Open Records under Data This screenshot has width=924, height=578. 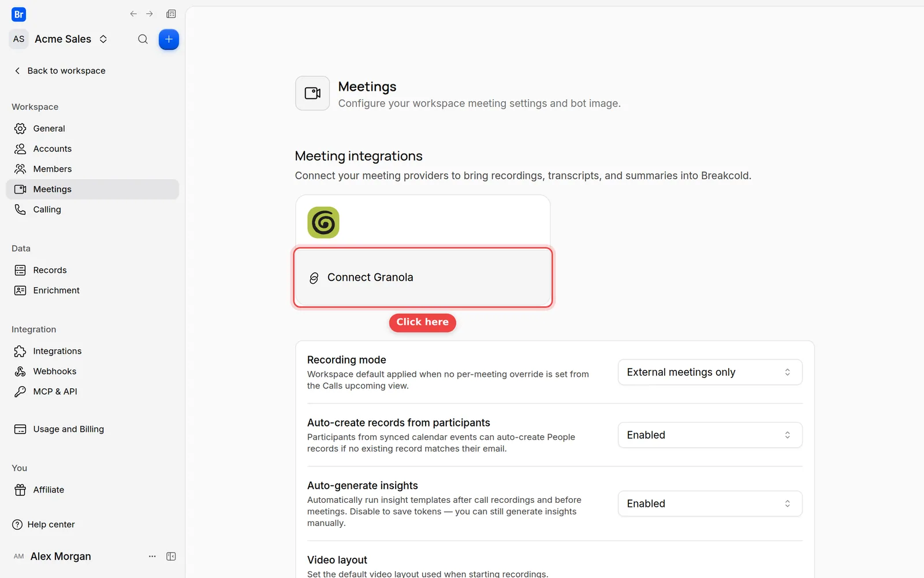92,270
